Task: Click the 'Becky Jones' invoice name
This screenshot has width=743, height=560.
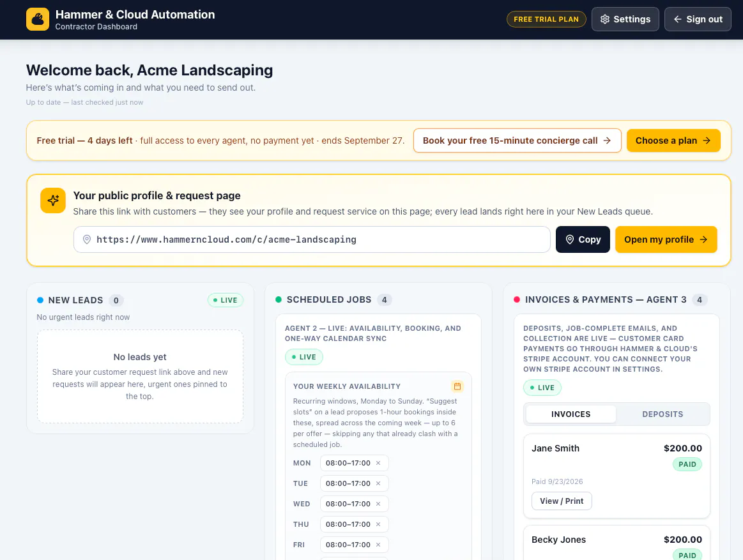Action: tap(558, 540)
